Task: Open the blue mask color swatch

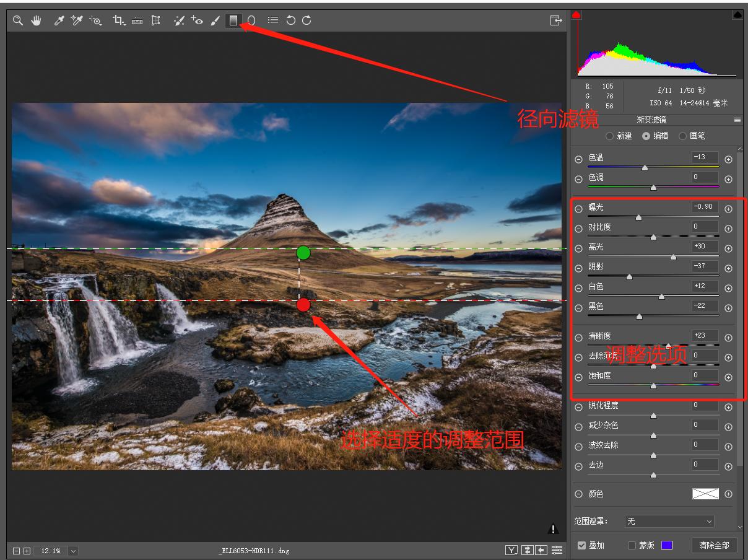Action: (x=666, y=545)
